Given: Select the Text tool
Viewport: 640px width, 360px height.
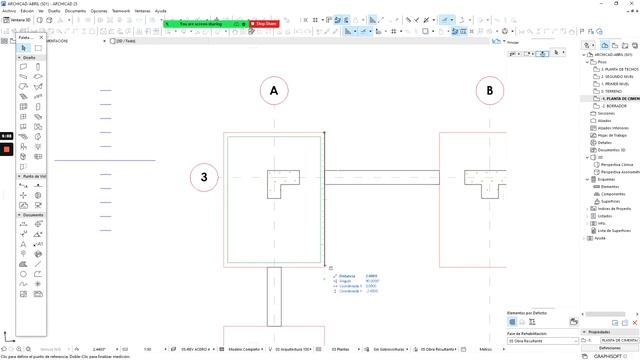Looking at the screenshot, I should [23, 244].
